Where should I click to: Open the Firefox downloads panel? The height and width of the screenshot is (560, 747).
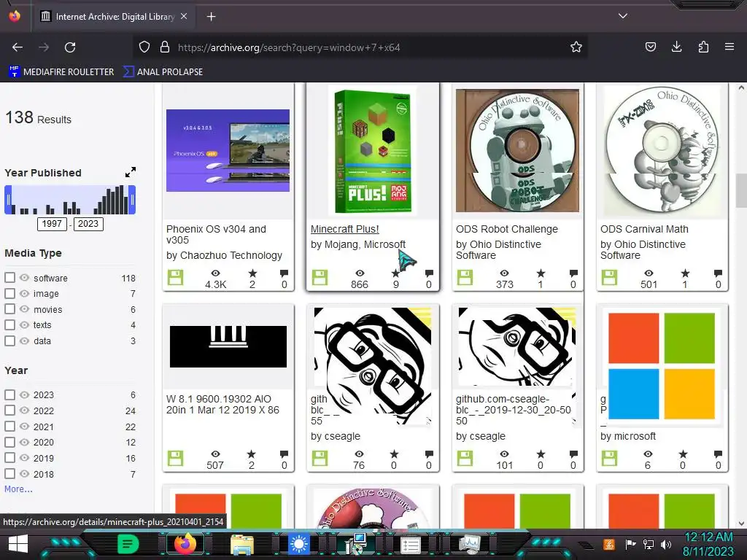pos(676,47)
